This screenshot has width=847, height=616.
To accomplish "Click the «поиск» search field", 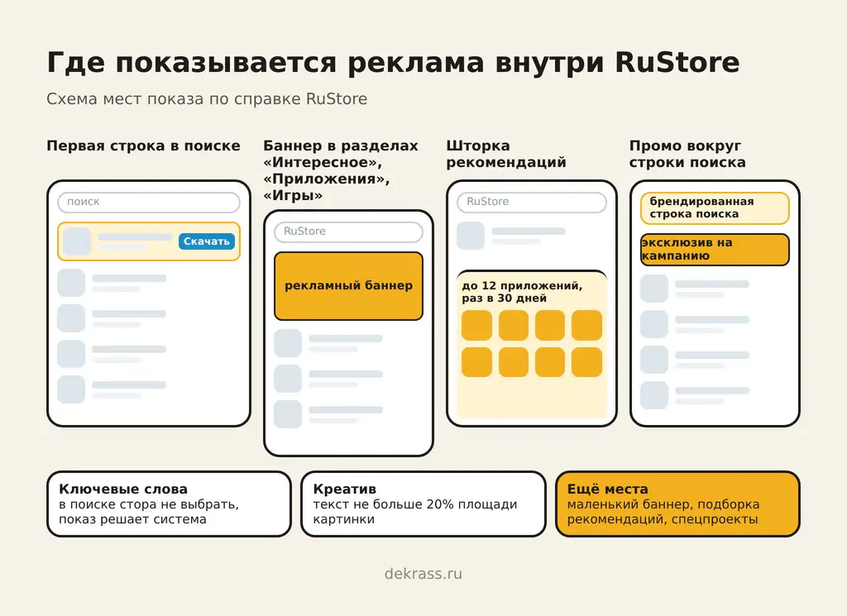I will click(x=149, y=202).
